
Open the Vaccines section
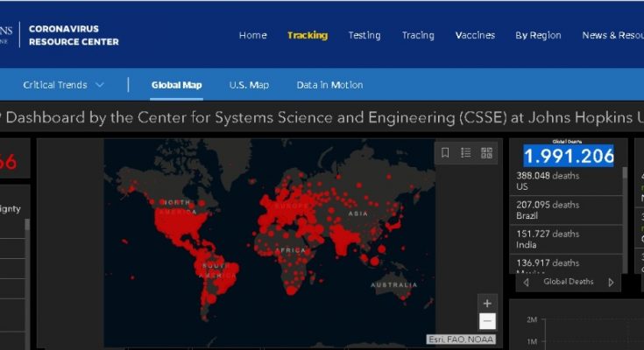[475, 35]
